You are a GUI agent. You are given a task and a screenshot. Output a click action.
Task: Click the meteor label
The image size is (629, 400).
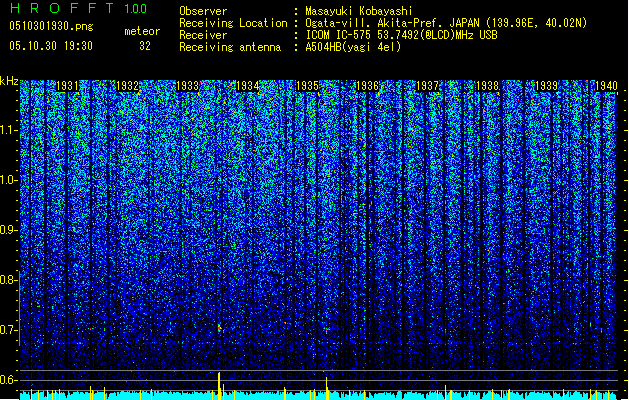(142, 31)
